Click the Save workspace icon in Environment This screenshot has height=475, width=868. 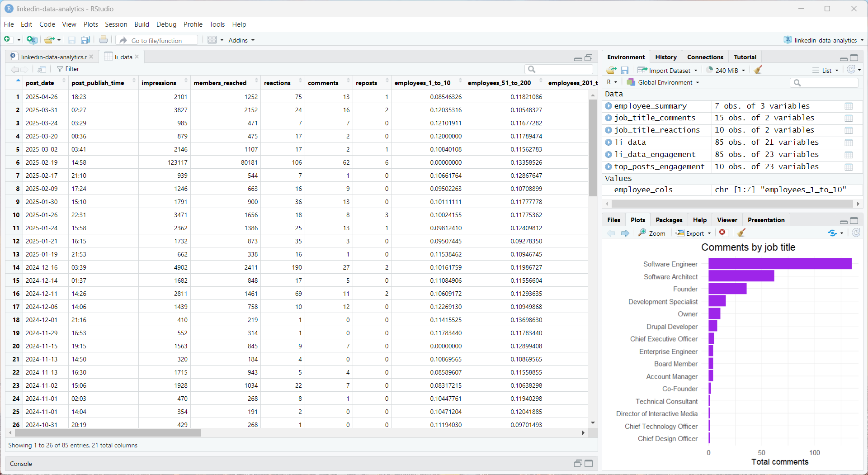[625, 70]
